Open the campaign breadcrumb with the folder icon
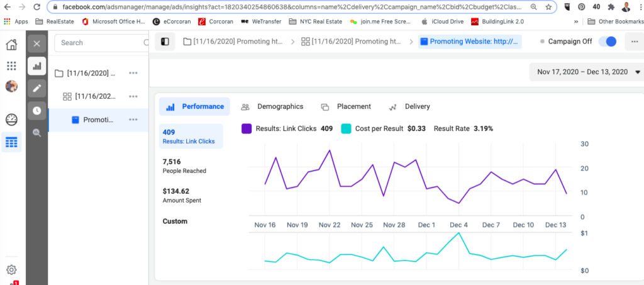 pos(233,42)
